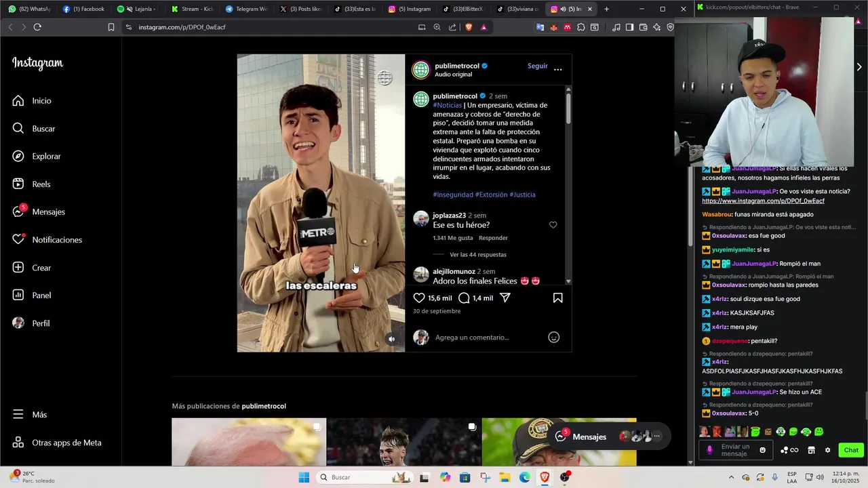Open #Noticias hashtag link
868x488 pixels.
tap(448, 105)
